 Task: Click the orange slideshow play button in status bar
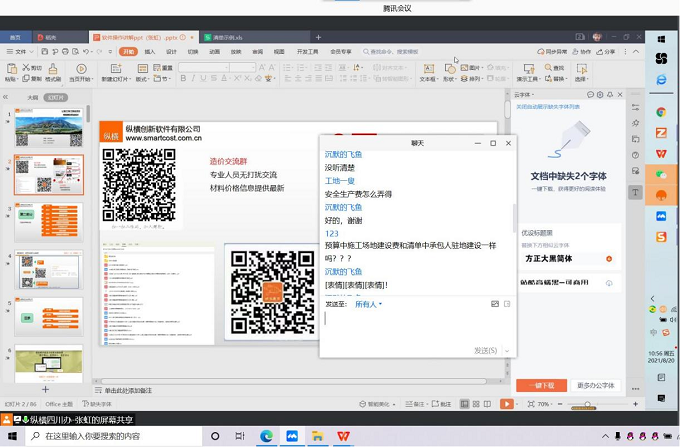(x=506, y=404)
